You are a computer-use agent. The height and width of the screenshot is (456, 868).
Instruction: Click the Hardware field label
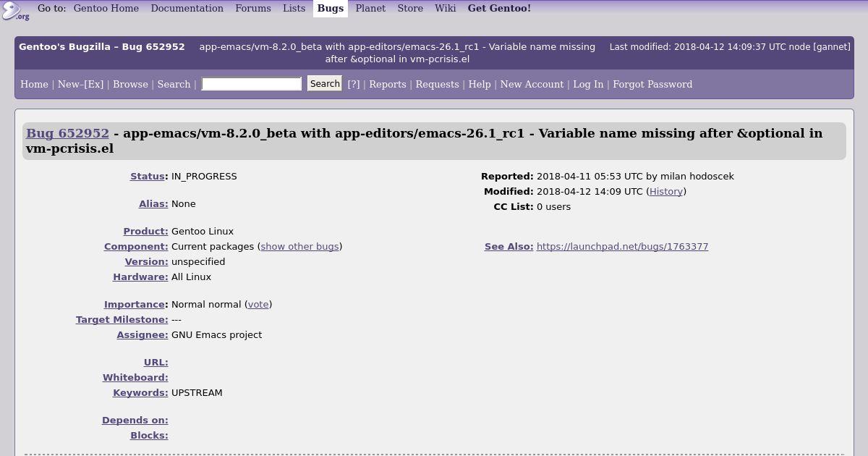coord(140,276)
